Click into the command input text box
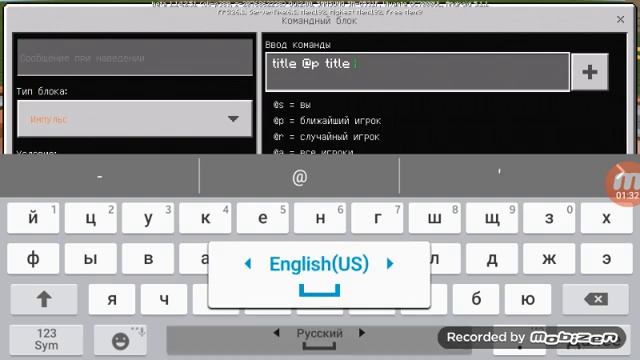640x360 pixels. pos(418,72)
